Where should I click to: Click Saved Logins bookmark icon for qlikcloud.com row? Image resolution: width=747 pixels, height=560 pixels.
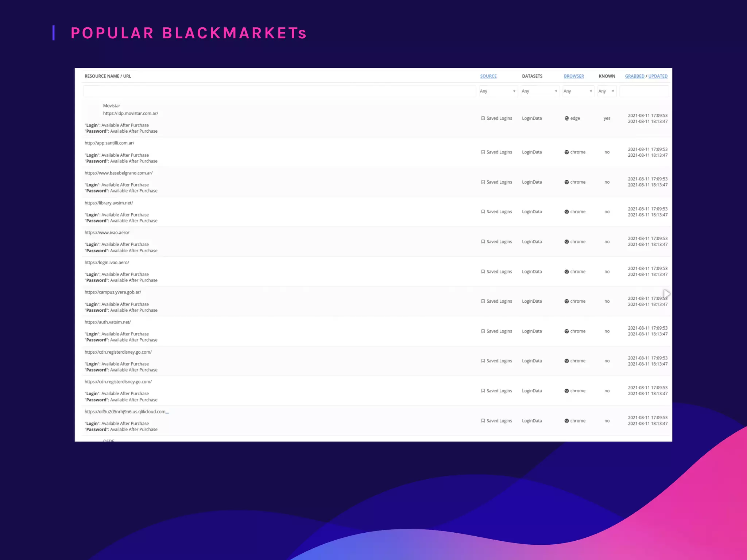483,421
